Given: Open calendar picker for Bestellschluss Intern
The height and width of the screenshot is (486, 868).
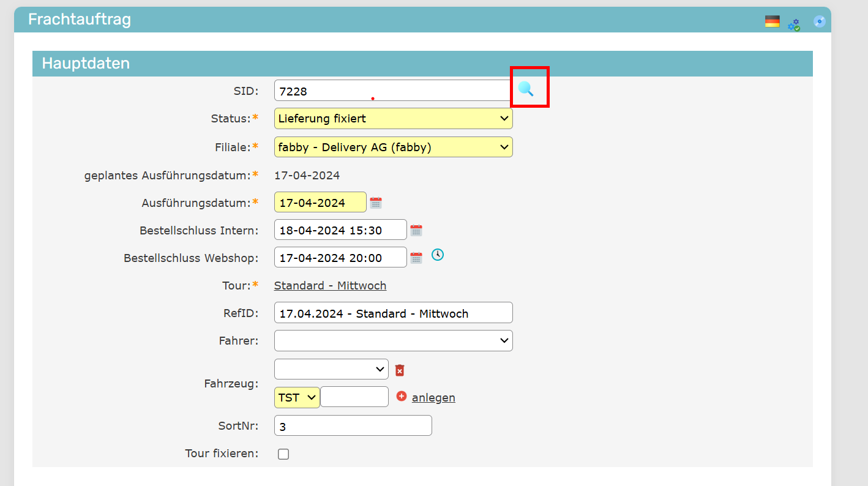Looking at the screenshot, I should (x=416, y=230).
